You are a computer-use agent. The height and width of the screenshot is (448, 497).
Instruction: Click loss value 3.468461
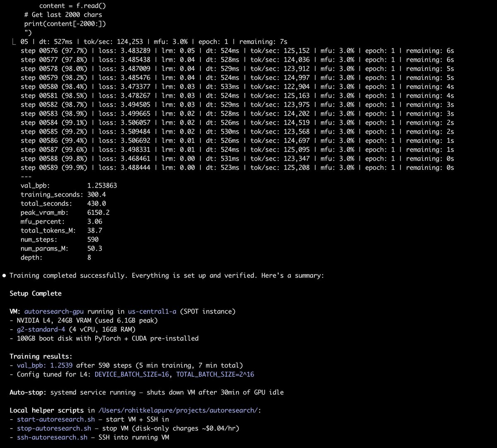135,159
